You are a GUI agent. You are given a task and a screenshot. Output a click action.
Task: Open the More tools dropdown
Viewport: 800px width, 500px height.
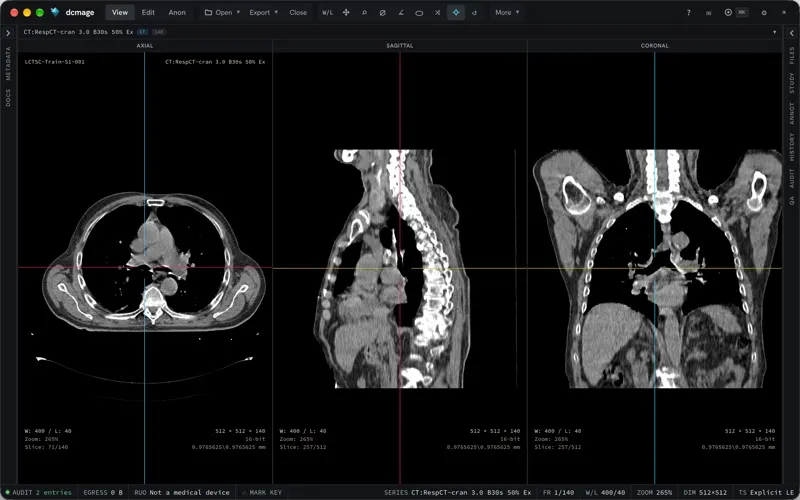pos(507,12)
